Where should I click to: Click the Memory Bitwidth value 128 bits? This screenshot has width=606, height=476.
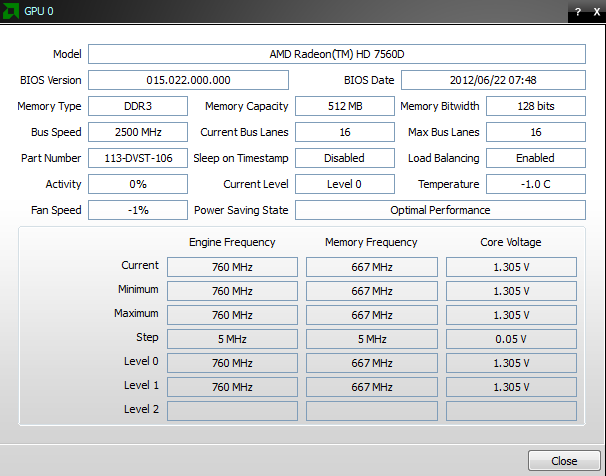(x=536, y=106)
